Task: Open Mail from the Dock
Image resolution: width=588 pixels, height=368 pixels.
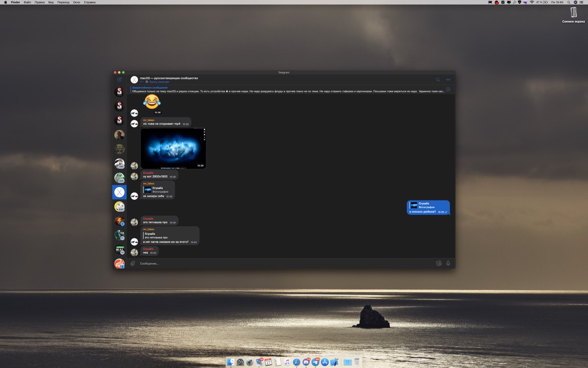Action: click(x=259, y=362)
